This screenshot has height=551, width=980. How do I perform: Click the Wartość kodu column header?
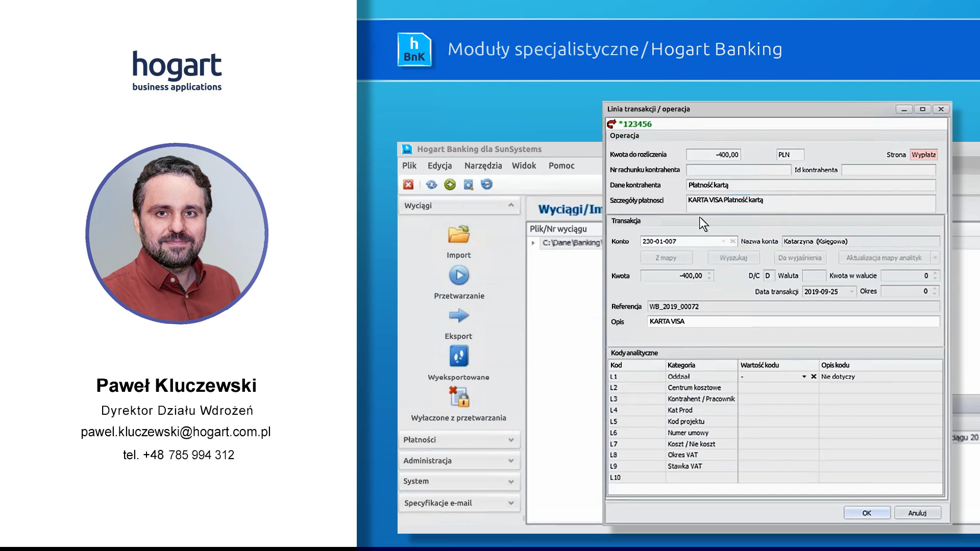pos(778,365)
